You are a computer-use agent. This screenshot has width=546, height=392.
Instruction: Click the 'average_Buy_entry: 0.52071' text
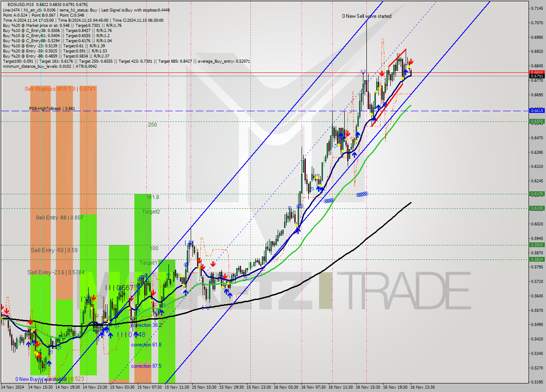(x=224, y=61)
